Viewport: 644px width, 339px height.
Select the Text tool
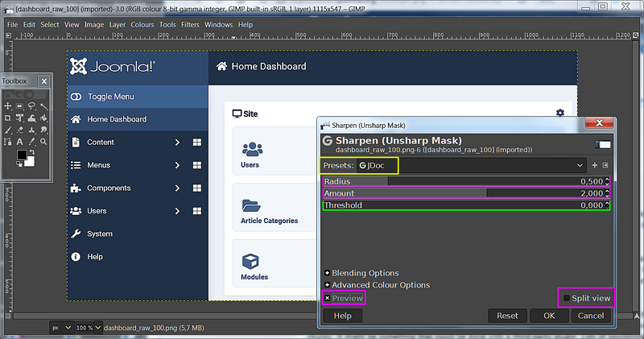[x=19, y=142]
